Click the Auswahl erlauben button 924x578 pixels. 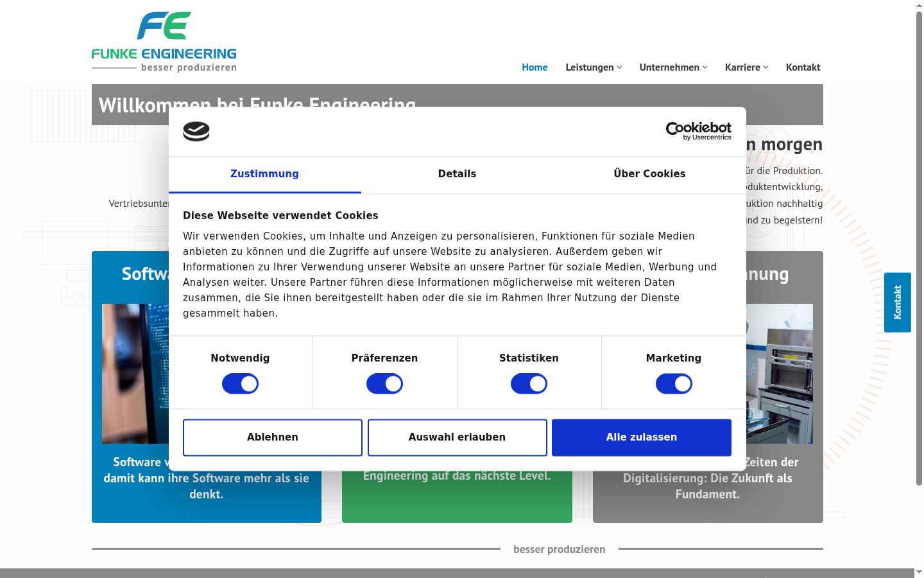pos(457,437)
